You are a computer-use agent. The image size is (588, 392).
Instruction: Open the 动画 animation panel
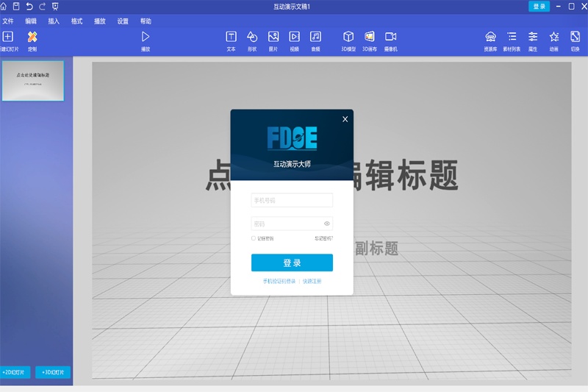click(554, 41)
